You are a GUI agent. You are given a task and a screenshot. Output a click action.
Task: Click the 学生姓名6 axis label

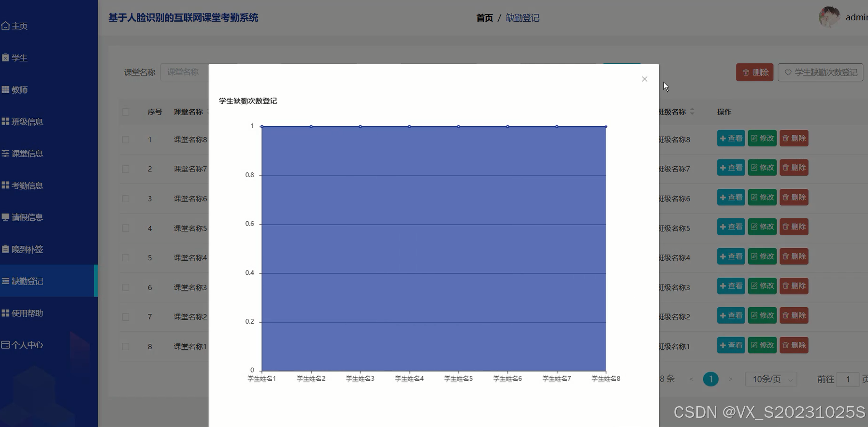pyautogui.click(x=507, y=379)
